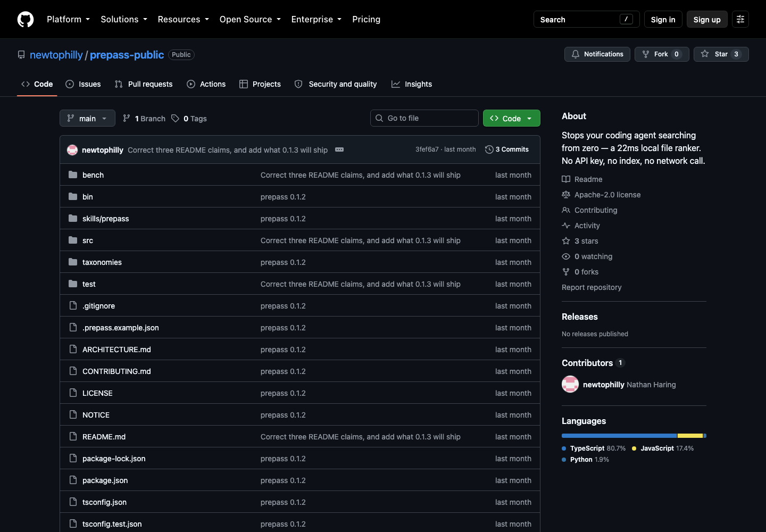Screen dimensions: 766x532
Task: Click the tag icon next to Tags
Action: coord(175,119)
